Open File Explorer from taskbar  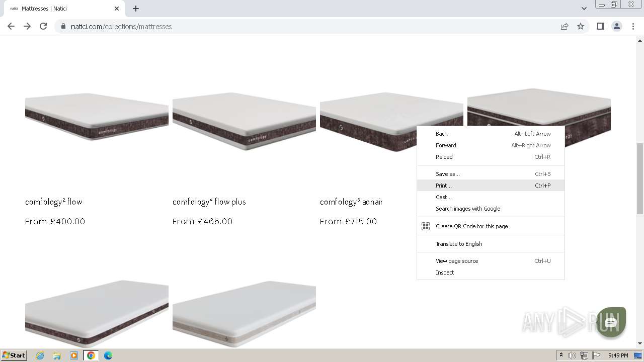pos(57,355)
